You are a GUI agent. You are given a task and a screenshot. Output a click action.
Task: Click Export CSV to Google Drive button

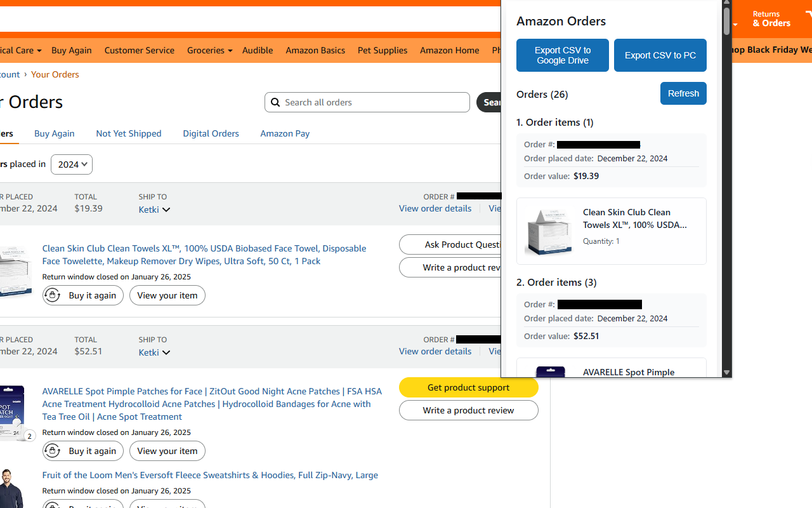tap(563, 55)
